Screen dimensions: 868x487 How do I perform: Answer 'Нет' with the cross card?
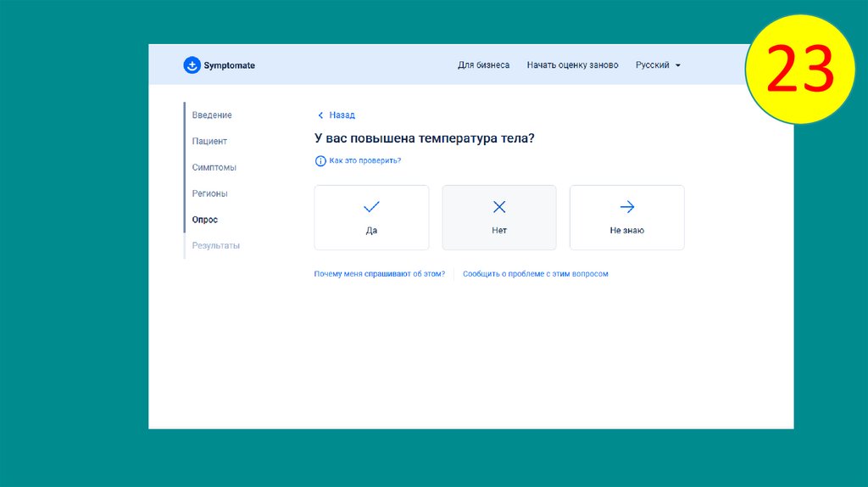coord(498,217)
